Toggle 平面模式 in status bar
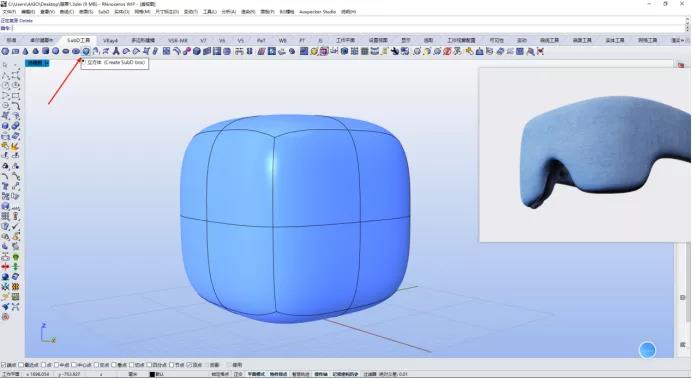Screen dimensions: 692x379 [x=256, y=374]
